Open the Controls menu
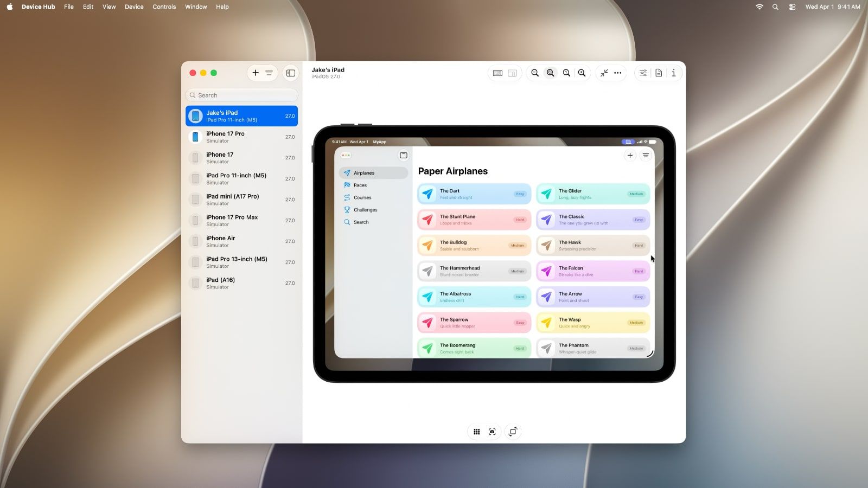The width and height of the screenshot is (868, 488). pyautogui.click(x=164, y=7)
